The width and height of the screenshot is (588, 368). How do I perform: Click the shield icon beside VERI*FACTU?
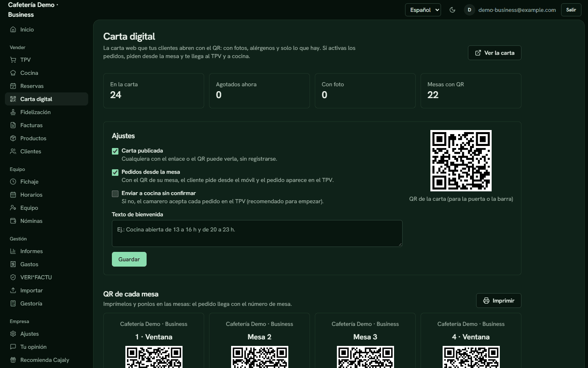click(x=13, y=277)
